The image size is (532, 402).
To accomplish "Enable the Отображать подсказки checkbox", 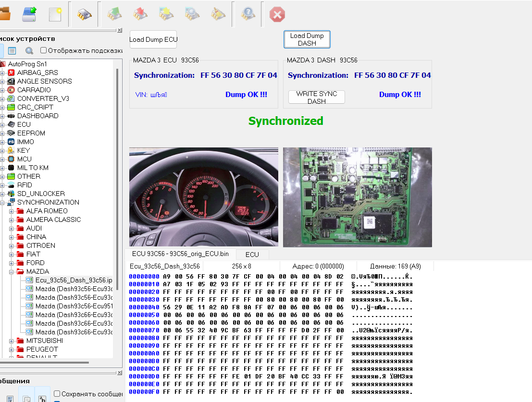I will (44, 50).
